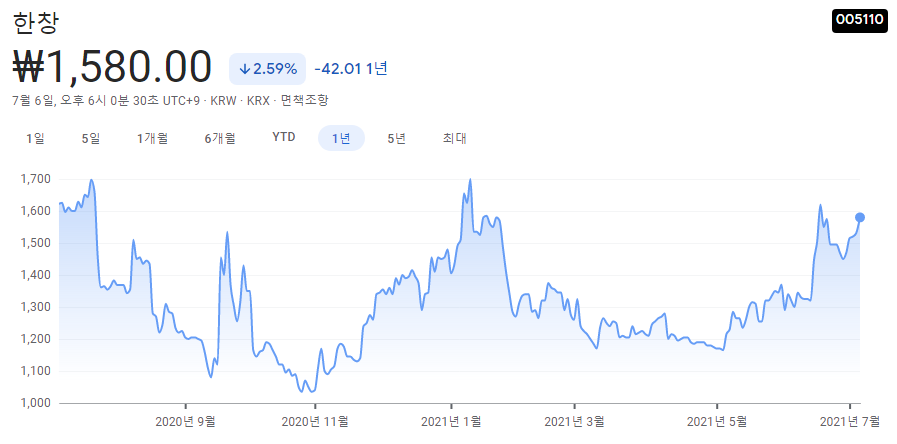Click the -42.01 1년 change text
Viewport: 897px width, 444px height.
(351, 69)
